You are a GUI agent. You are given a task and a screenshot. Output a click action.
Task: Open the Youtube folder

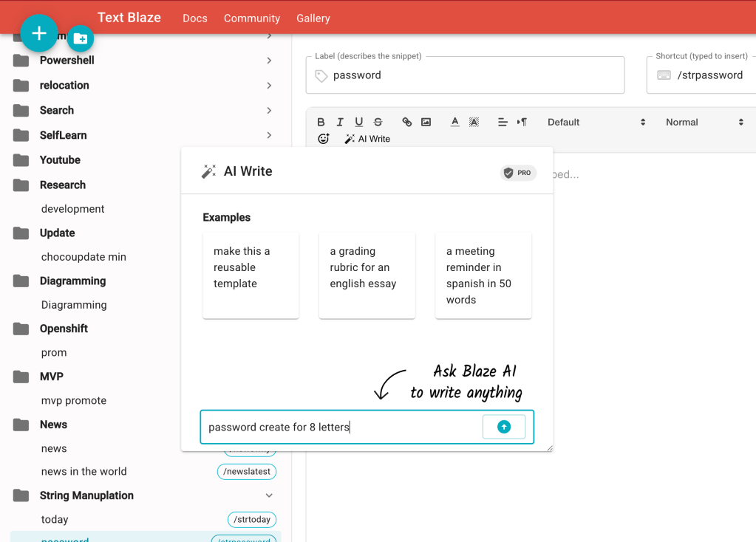click(60, 160)
